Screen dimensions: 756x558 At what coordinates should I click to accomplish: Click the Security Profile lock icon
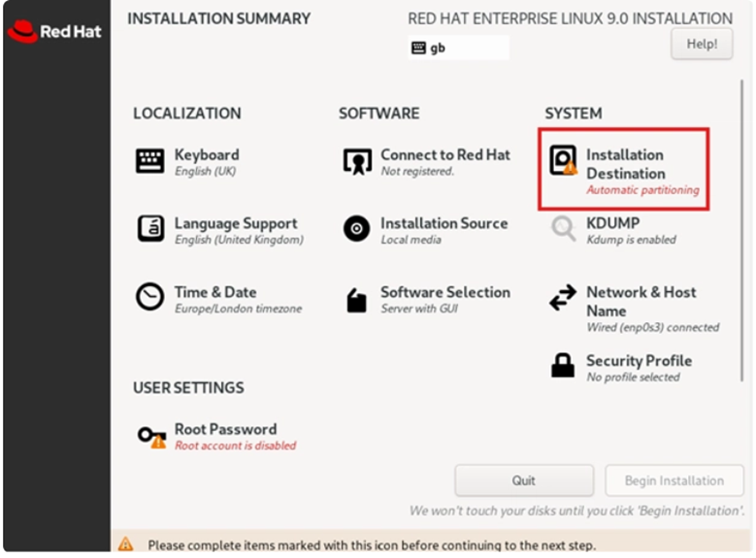click(563, 365)
